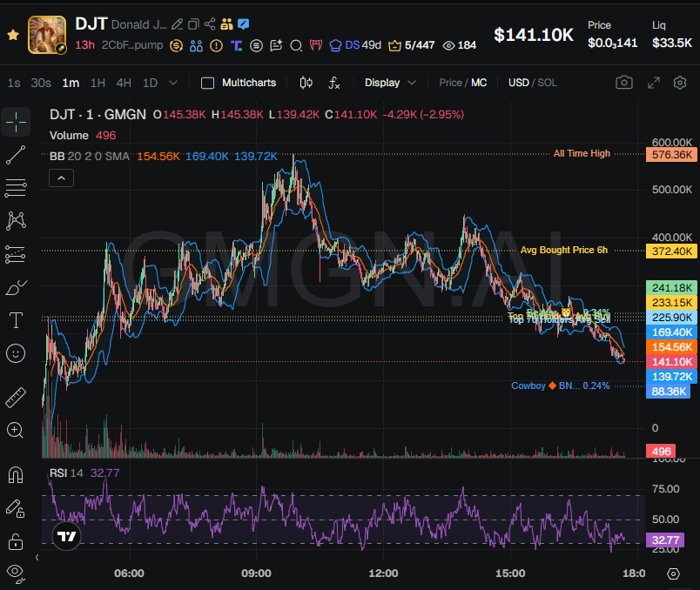
Task: Select the XABCD pattern tool
Action: point(16,221)
